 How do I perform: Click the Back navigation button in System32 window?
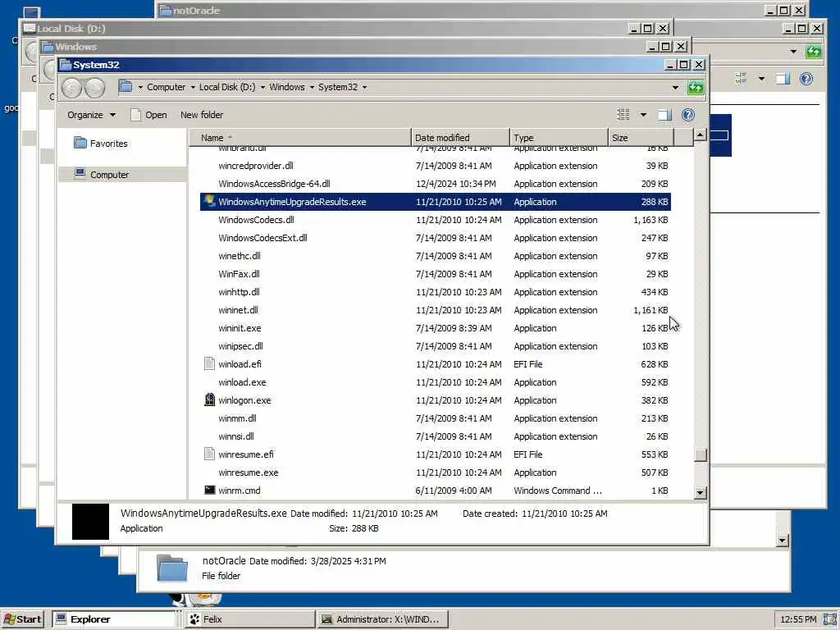coord(72,88)
